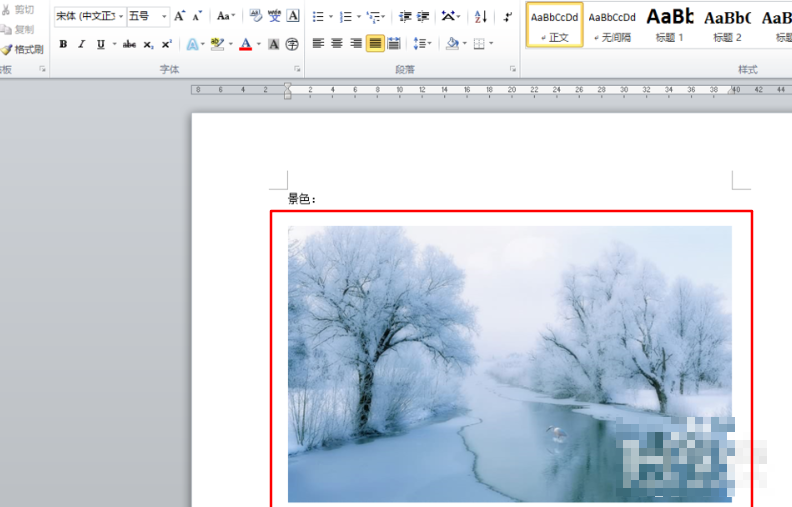Expand the underline style dropdown arrow
This screenshot has height=507, width=792.
pos(114,44)
